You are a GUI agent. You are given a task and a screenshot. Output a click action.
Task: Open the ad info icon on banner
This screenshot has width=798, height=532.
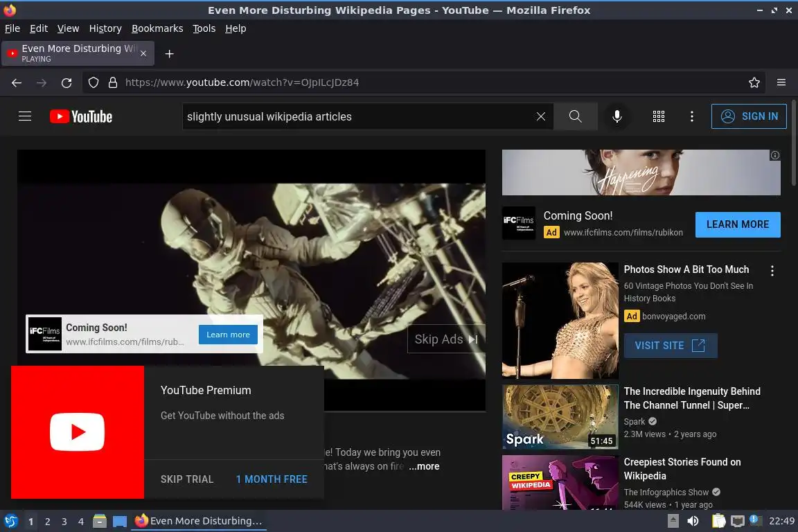pyautogui.click(x=774, y=155)
